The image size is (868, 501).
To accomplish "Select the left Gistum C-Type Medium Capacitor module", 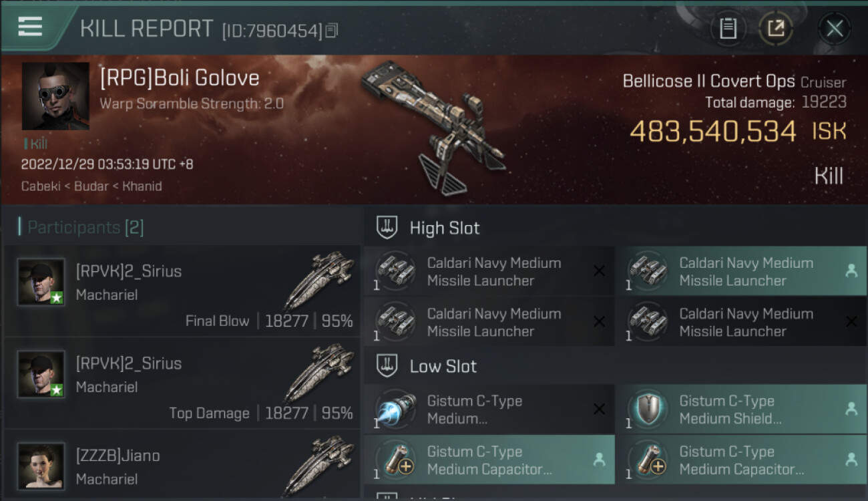I will (489, 460).
